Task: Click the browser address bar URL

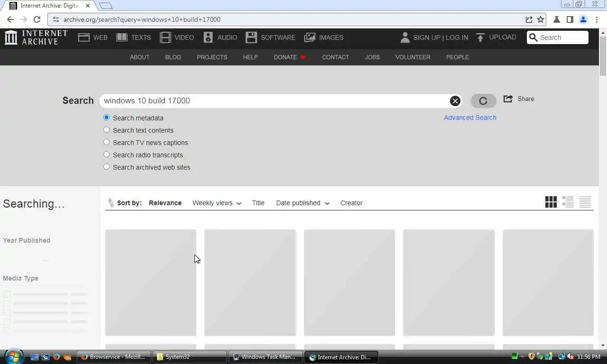Action: [x=142, y=19]
